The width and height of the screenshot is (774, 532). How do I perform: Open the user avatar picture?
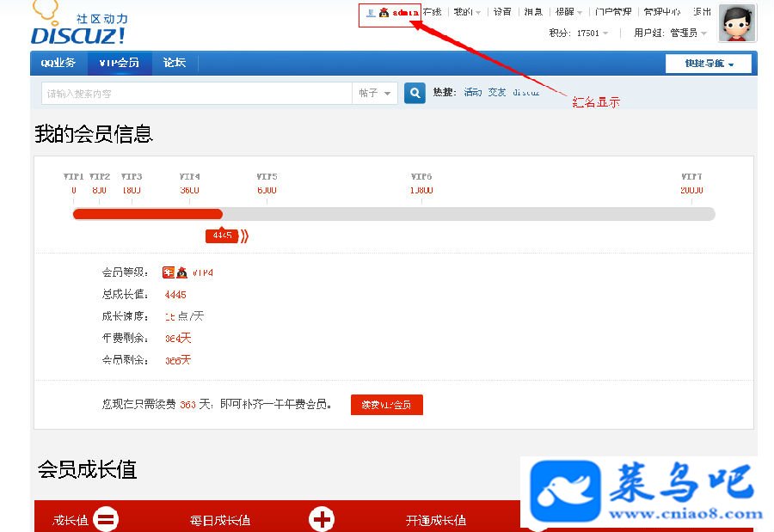click(x=738, y=23)
